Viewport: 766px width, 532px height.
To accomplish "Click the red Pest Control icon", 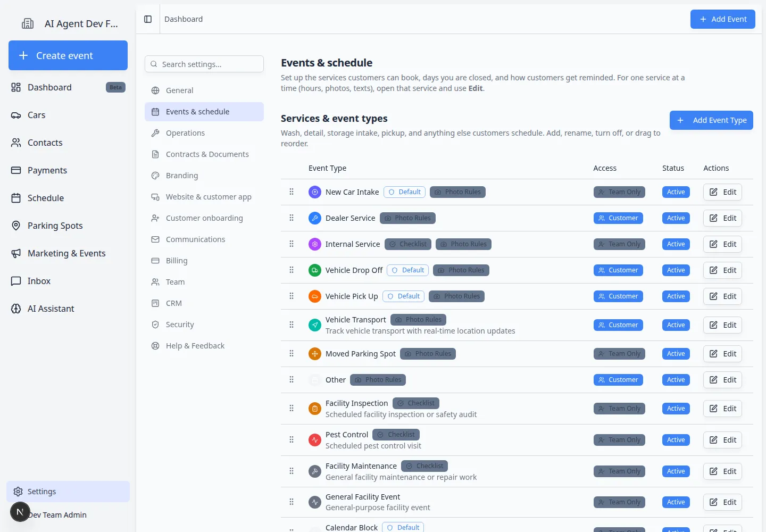I will click(315, 440).
